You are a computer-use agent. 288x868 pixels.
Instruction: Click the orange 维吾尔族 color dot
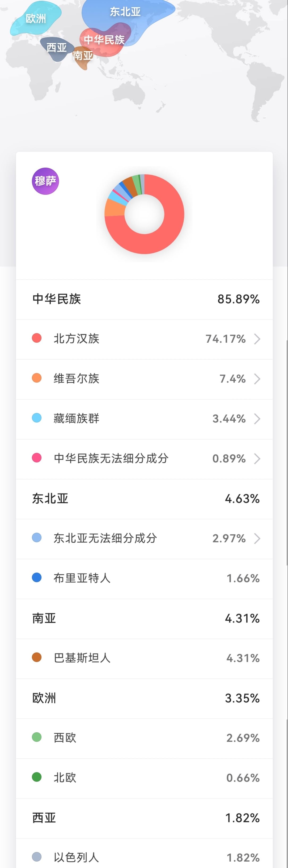37,378
